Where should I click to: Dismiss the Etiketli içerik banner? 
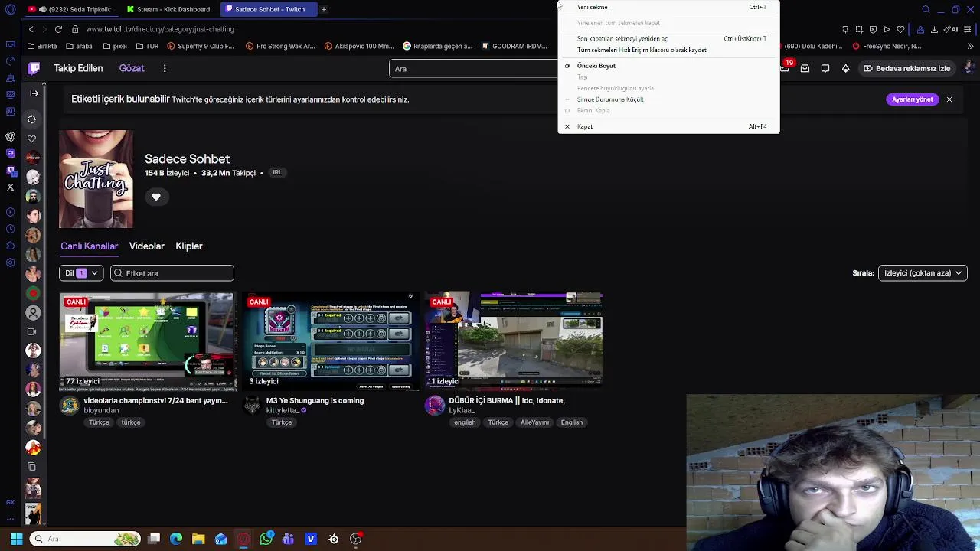[949, 99]
